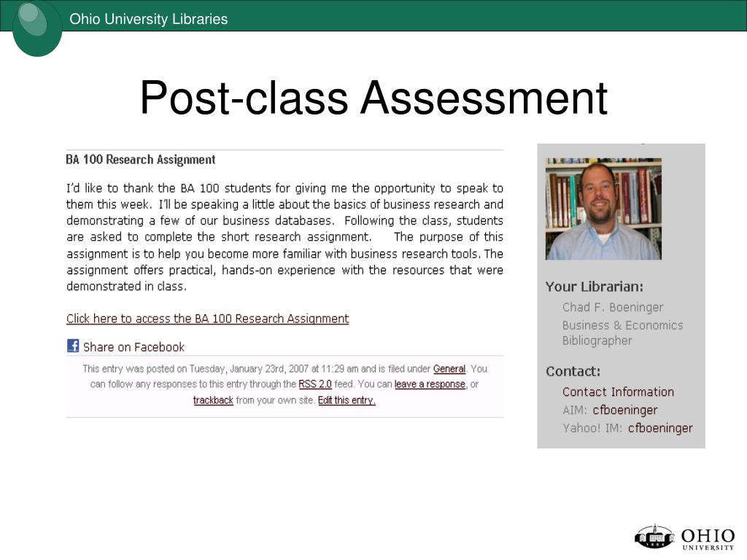Click the Share on Facebook text
This screenshot has height=560, width=747.
134,347
